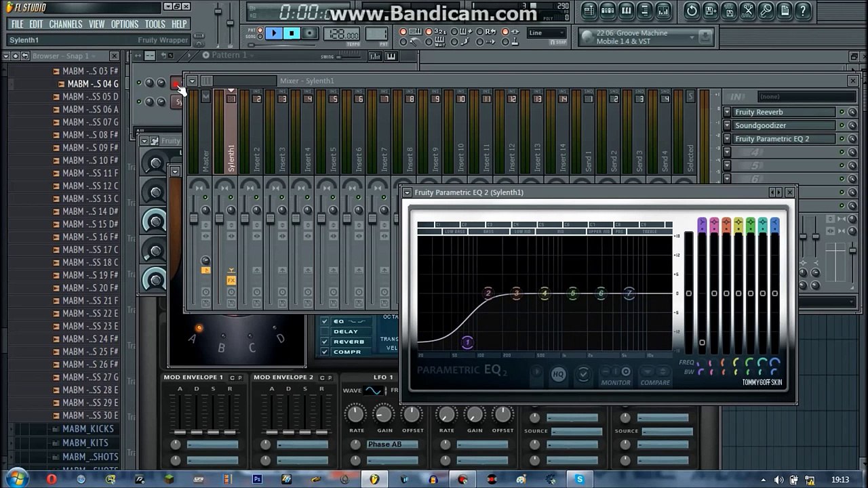This screenshot has width=868, height=488.
Task: Open mixer window options menu arrow
Action: [x=193, y=81]
